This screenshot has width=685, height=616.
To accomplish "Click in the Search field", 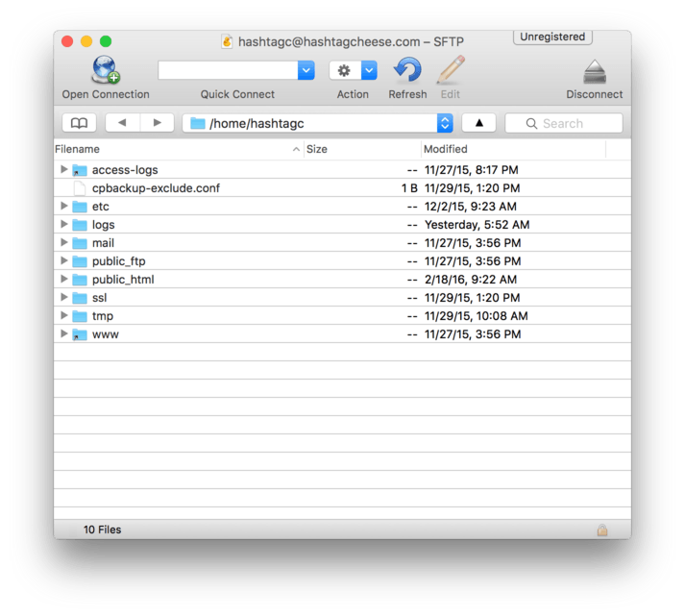I will [x=564, y=123].
